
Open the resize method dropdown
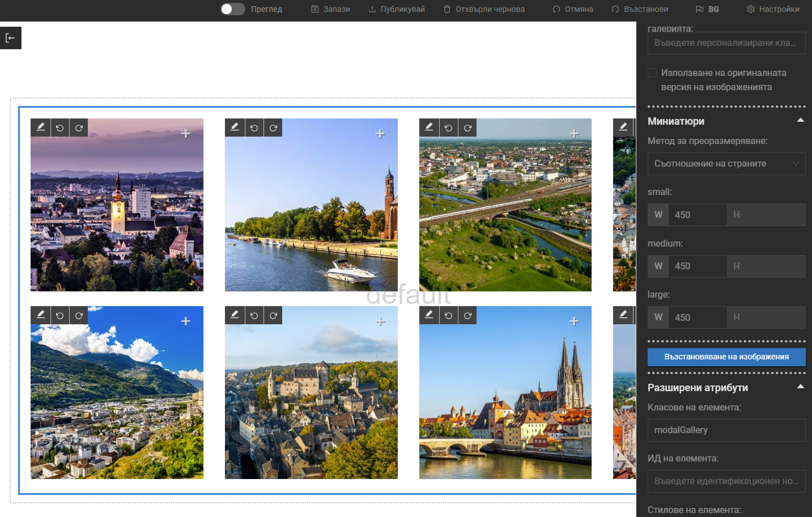pyautogui.click(x=726, y=164)
